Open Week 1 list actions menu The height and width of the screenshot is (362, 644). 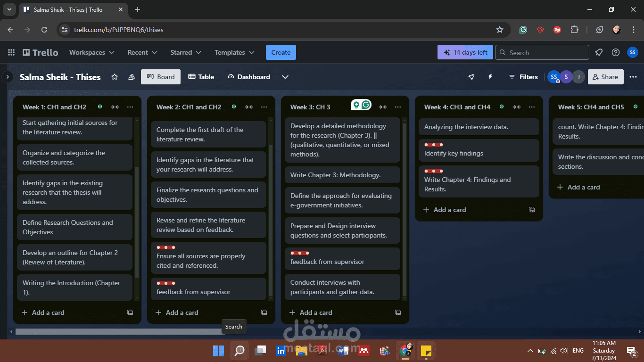coord(130,107)
